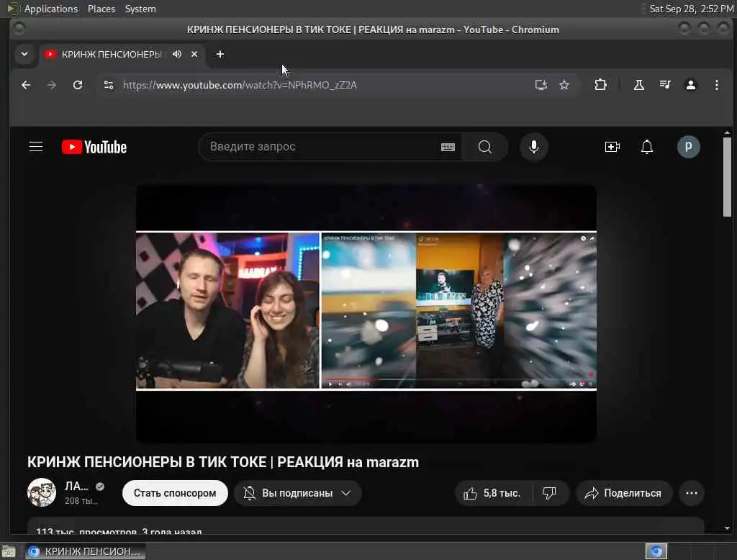
Task: Click the Chromium icon in bottom-right tray
Action: click(x=656, y=551)
